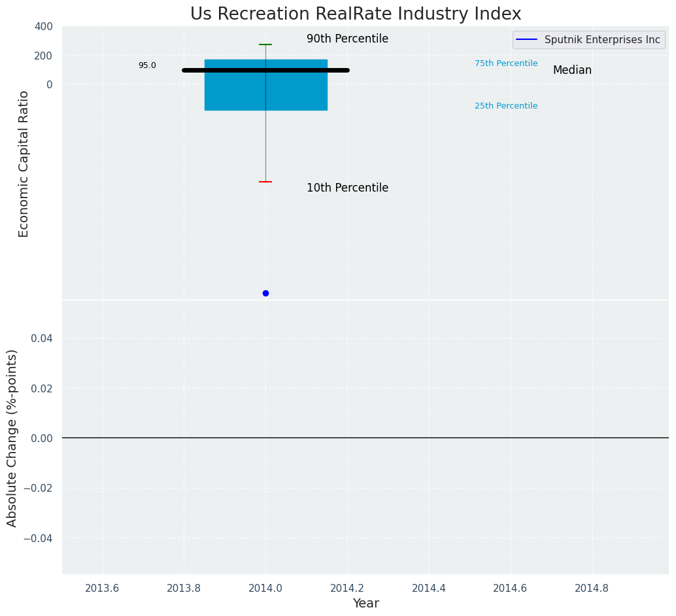Click the 75th Percentile label
This screenshot has width=676, height=616.
tap(506, 63)
